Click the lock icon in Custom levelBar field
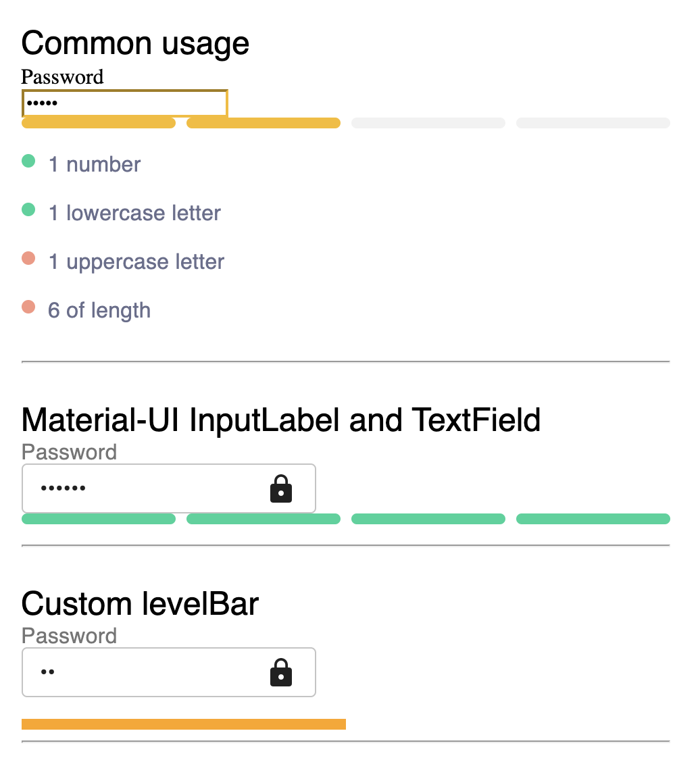This screenshot has height=781, width=700. click(x=281, y=672)
